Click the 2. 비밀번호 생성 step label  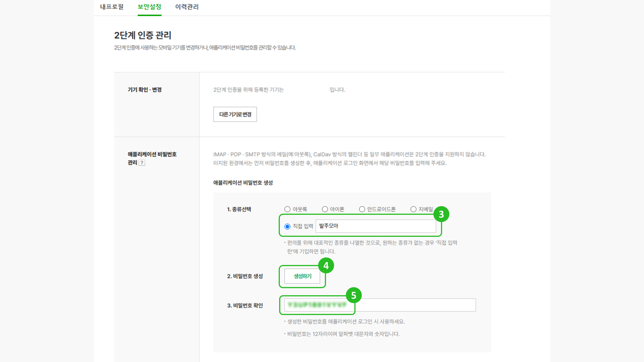click(245, 276)
